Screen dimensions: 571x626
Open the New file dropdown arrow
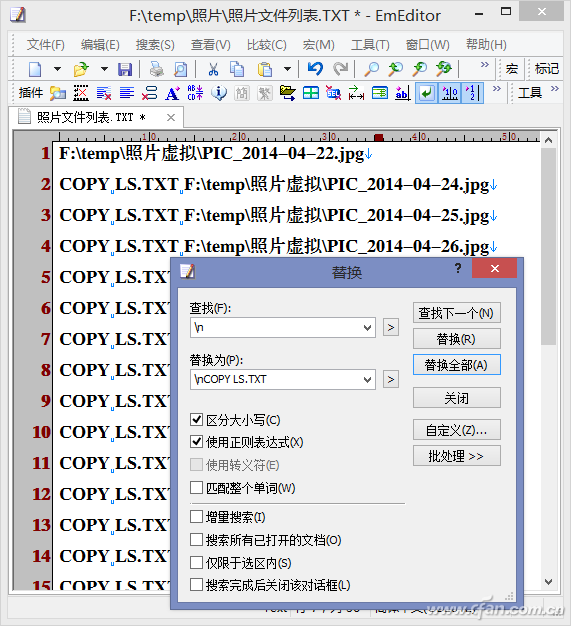[x=57, y=69]
